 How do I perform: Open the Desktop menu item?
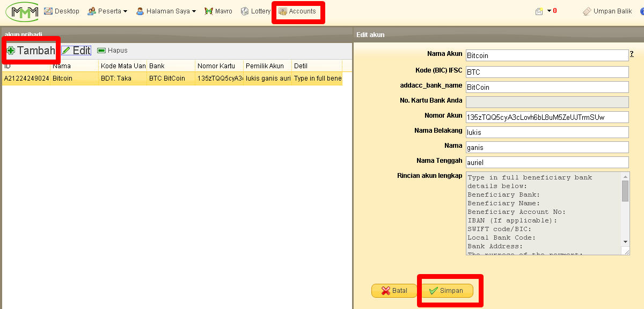click(61, 11)
